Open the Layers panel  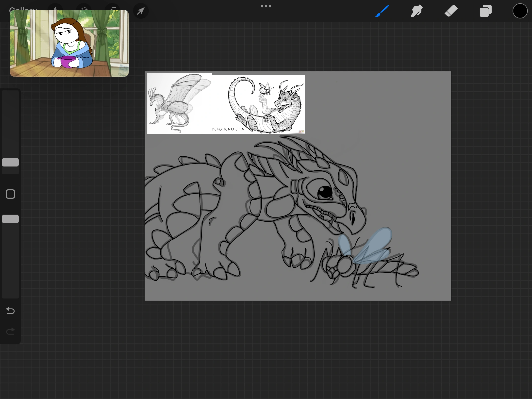[485, 11]
